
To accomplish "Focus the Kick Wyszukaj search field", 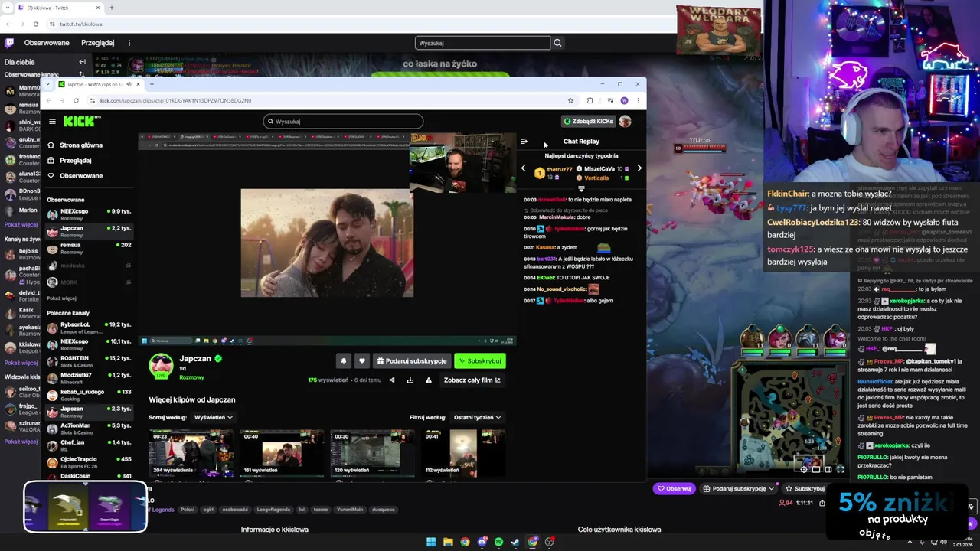I will 343,121.
